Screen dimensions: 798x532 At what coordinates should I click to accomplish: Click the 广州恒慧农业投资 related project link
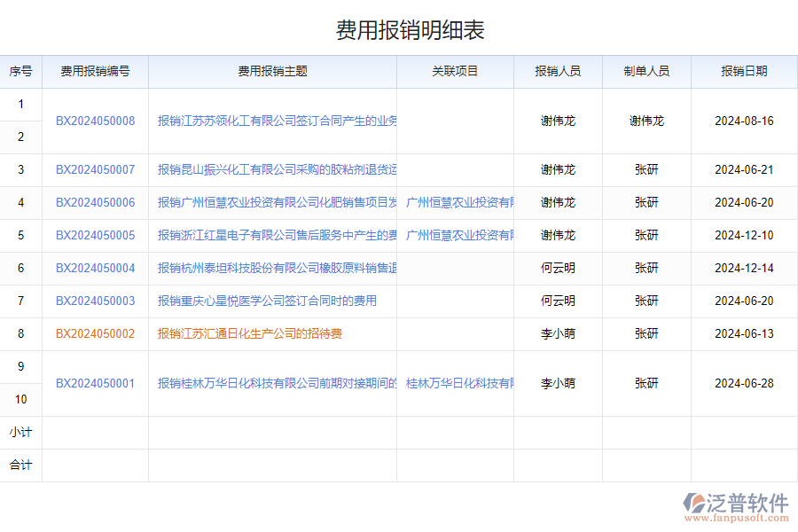(459, 202)
